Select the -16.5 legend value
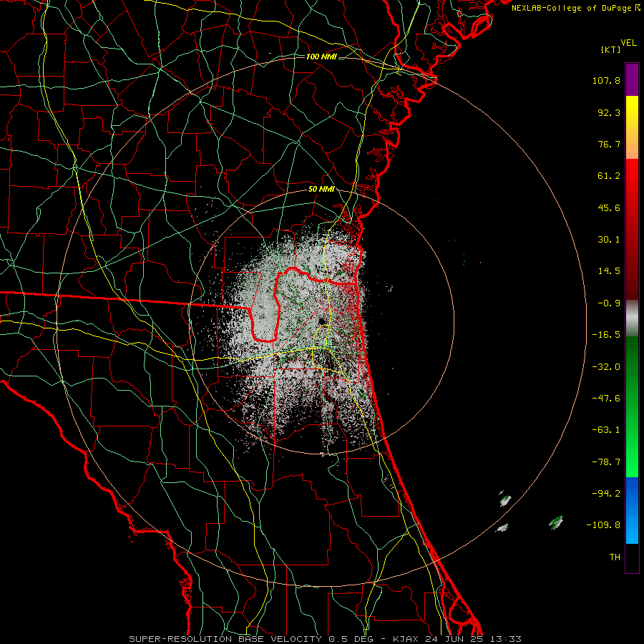The height and width of the screenshot is (644, 644). [606, 335]
